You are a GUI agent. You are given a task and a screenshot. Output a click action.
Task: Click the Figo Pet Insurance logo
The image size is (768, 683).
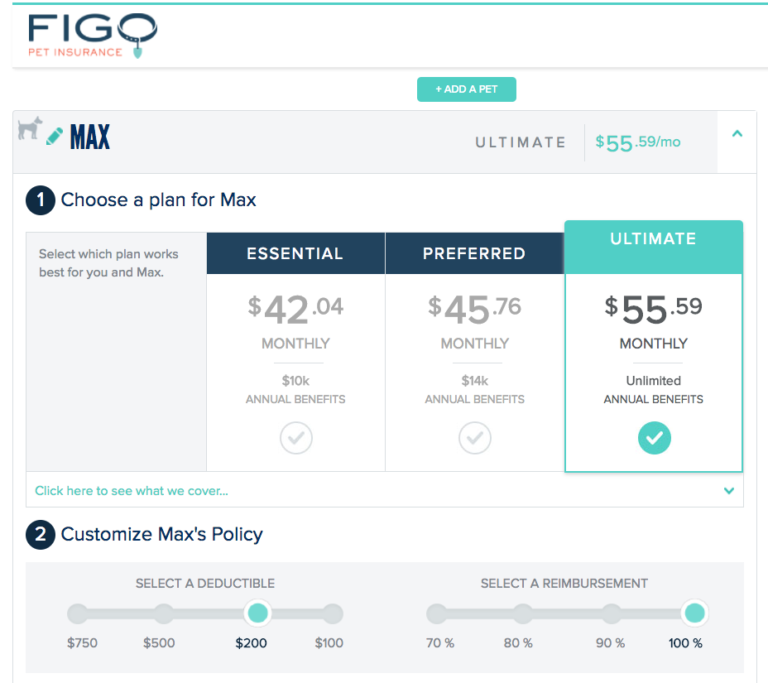pos(93,35)
